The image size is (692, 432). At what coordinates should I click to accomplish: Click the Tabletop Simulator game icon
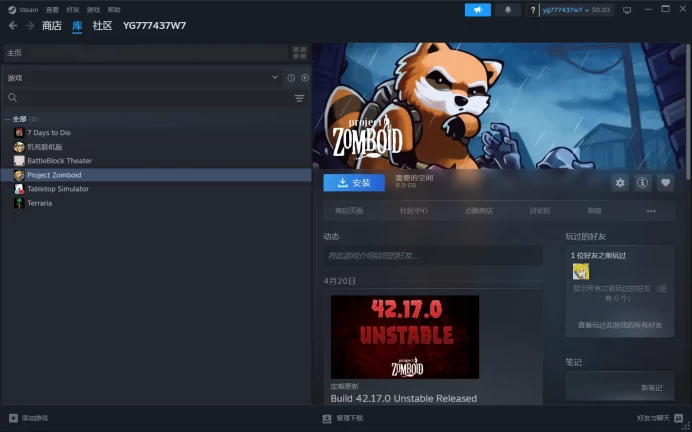(19, 189)
